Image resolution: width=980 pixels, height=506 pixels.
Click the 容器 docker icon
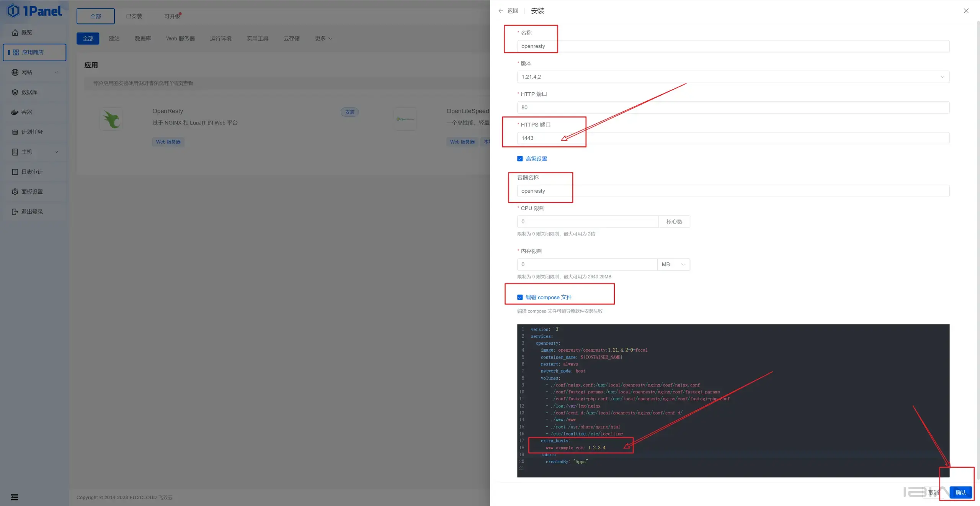pos(15,112)
